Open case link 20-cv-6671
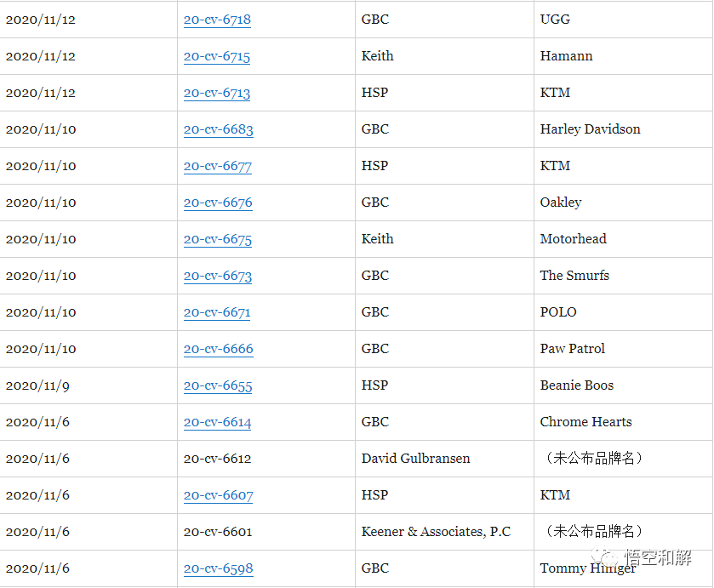The image size is (714, 588). point(217,312)
